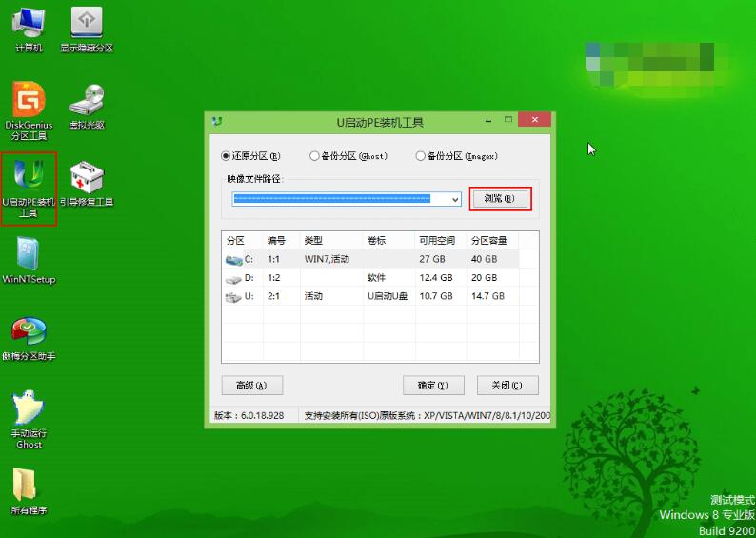The image size is (756, 538).
Task: Select the 还原分区 radio option
Action: tap(250, 156)
